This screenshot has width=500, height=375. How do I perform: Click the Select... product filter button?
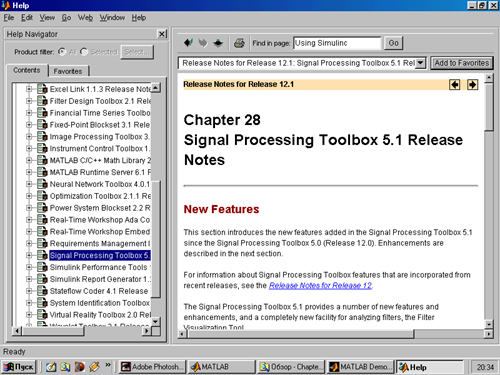(137, 52)
